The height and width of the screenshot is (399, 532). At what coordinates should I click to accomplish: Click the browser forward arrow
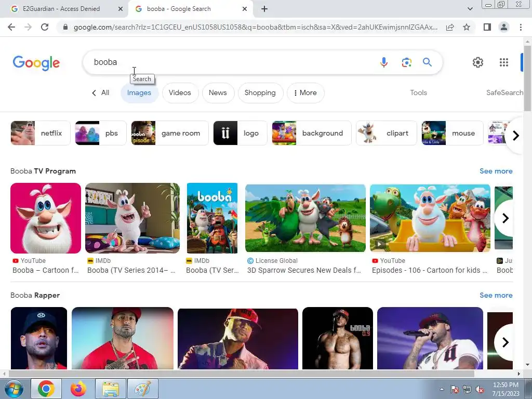coord(28,27)
